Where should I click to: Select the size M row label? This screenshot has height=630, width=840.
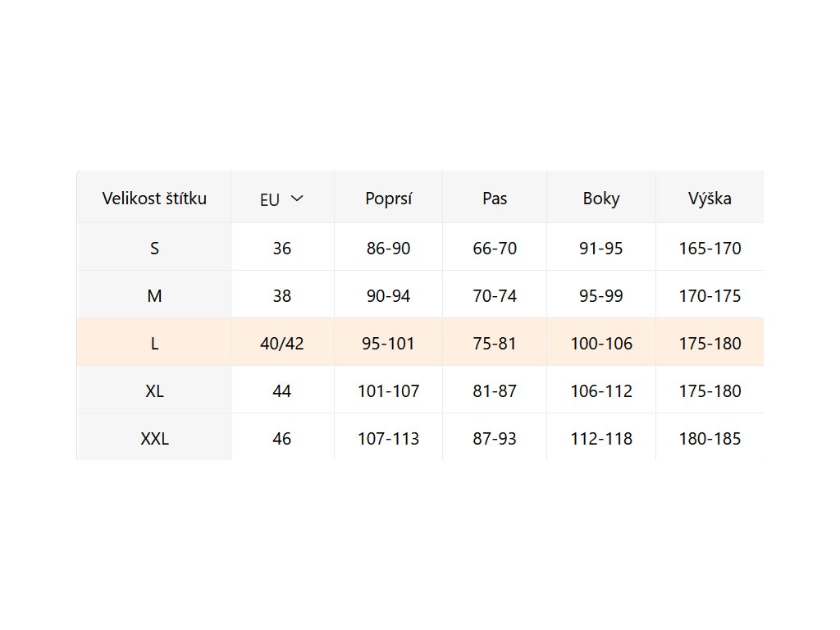click(x=154, y=295)
